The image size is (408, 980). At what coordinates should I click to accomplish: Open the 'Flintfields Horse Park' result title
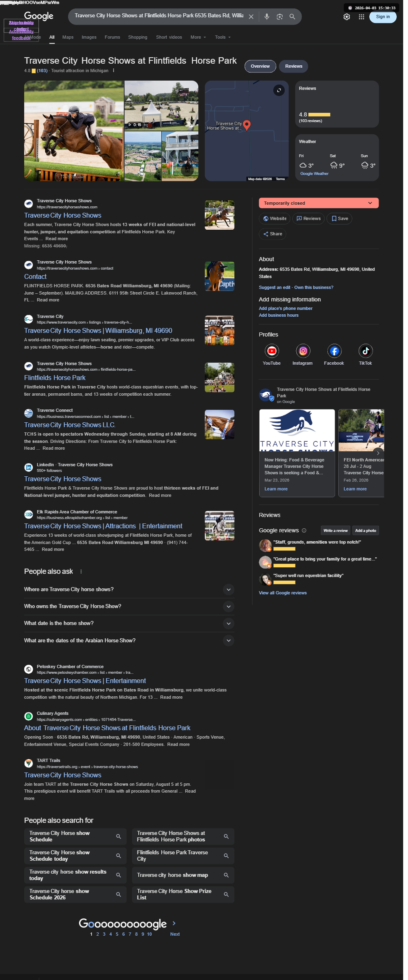click(x=55, y=378)
